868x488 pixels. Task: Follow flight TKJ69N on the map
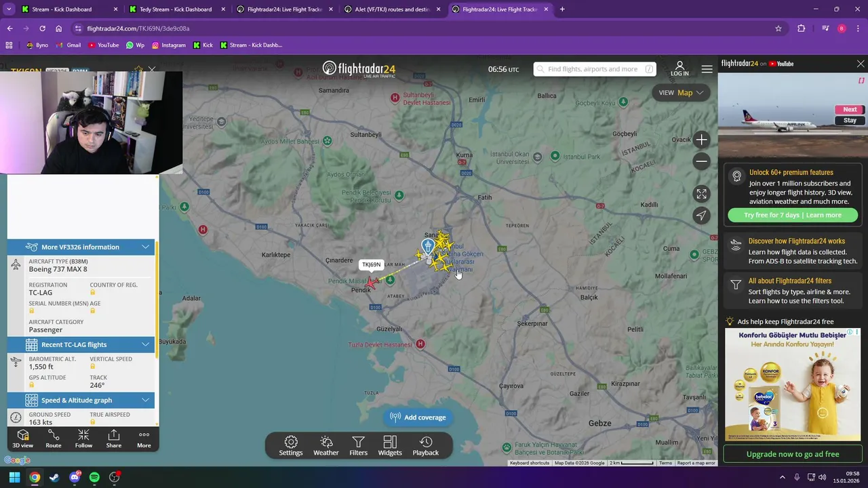coord(83,439)
